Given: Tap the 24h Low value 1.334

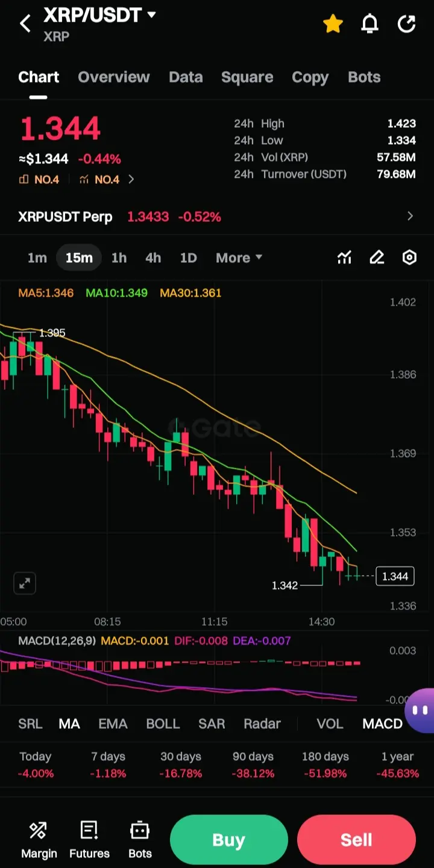Looking at the screenshot, I should tap(401, 140).
